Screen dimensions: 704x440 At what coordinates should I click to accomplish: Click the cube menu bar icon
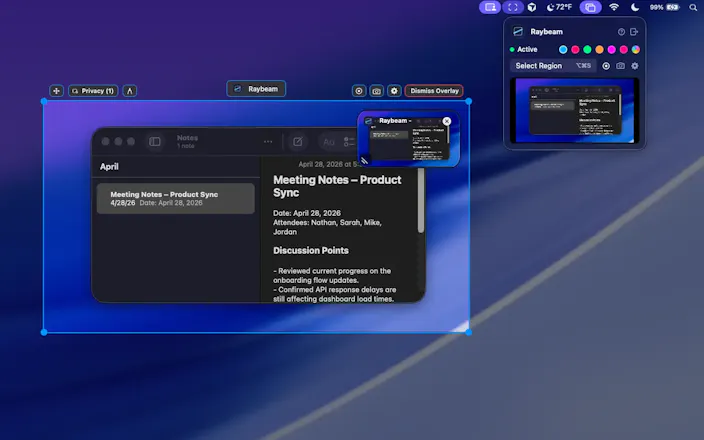(x=532, y=7)
